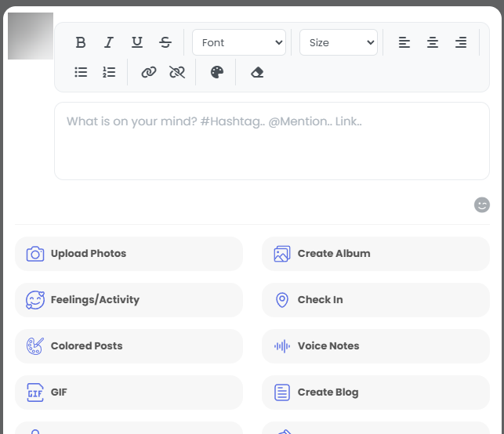Insert a hyperlink
The height and width of the screenshot is (434, 504).
click(149, 72)
